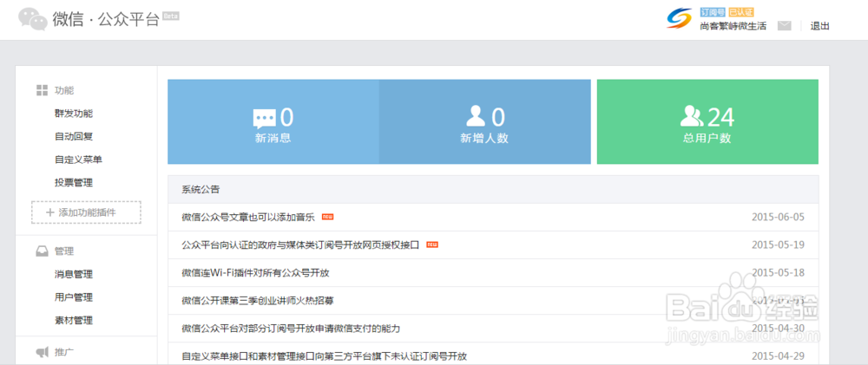Click account name 尚客繁峙微生活

733,26
